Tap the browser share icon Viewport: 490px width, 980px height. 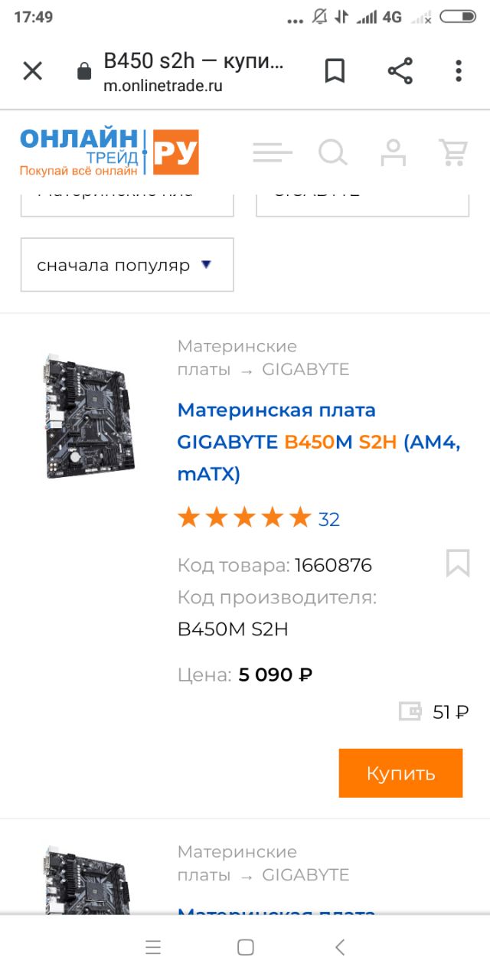point(400,71)
